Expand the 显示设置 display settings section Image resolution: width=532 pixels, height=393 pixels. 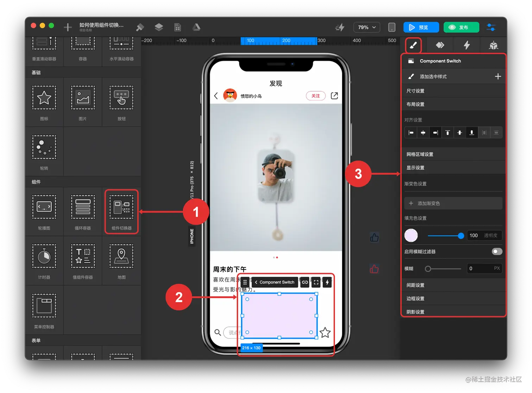pos(454,168)
